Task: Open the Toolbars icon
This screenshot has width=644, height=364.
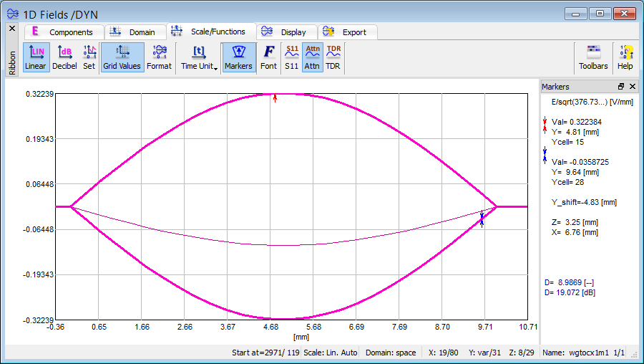Action: pyautogui.click(x=593, y=57)
